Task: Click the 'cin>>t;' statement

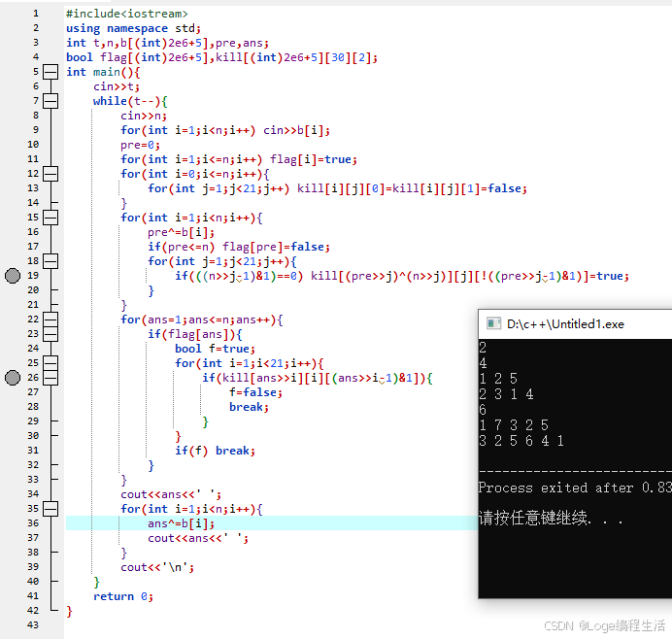Action: point(117,86)
